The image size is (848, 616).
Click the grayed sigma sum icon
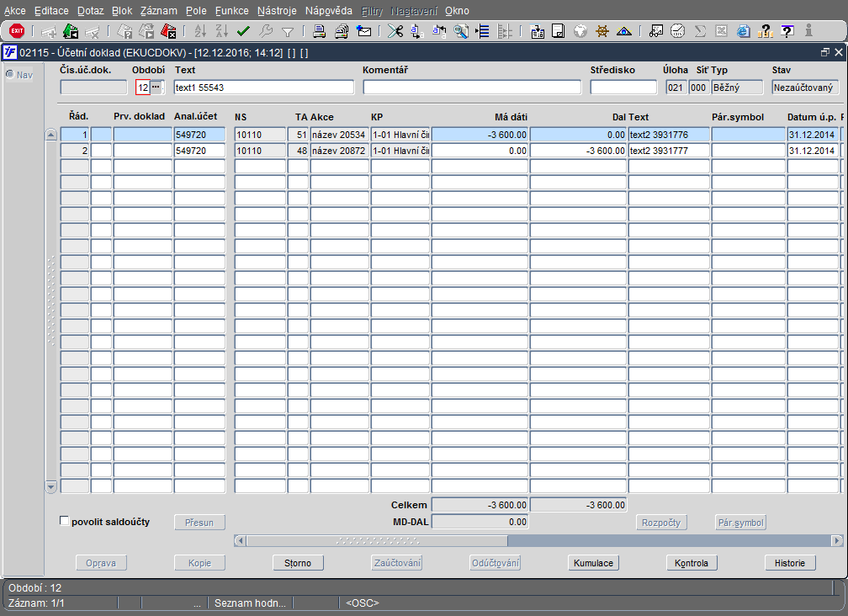(700, 31)
